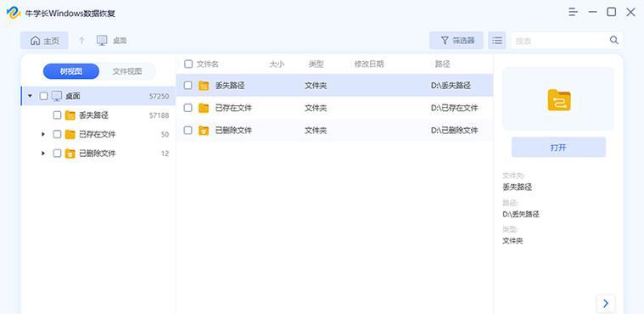Viewport: 644px width, 314px height.
Task: Click 路径 column header
Action: [442, 64]
